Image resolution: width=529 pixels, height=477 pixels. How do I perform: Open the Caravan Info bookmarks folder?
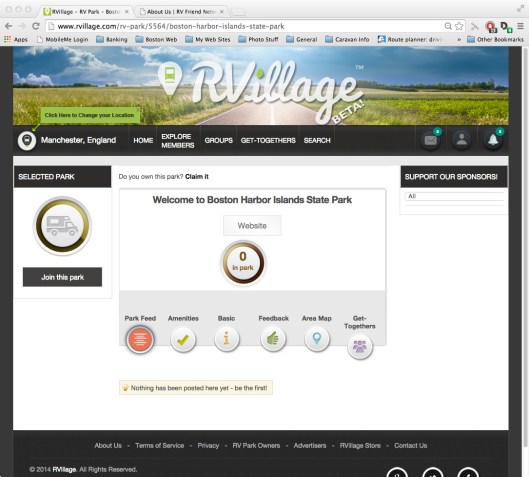[x=347, y=39]
